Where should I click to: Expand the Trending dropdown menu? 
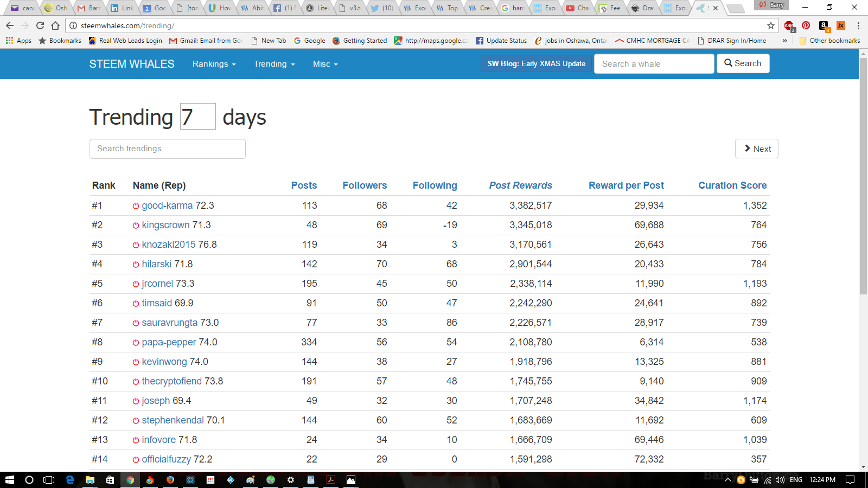click(275, 64)
